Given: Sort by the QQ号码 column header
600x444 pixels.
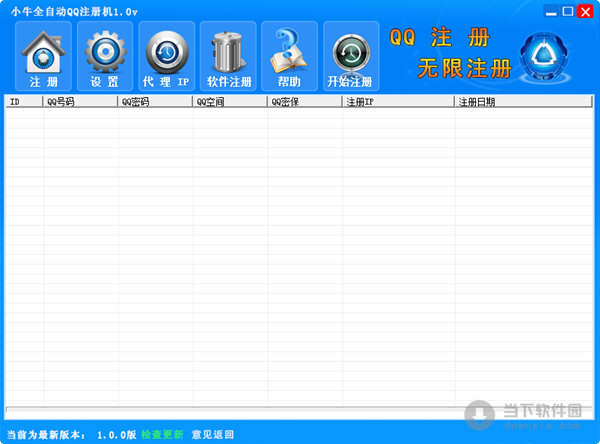Looking at the screenshot, I should coord(80,101).
